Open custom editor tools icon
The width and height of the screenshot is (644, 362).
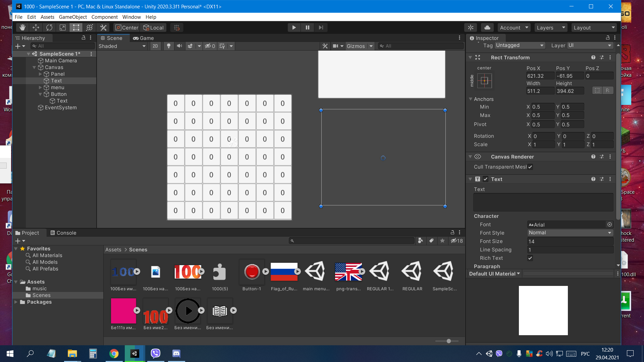pyautogui.click(x=103, y=27)
